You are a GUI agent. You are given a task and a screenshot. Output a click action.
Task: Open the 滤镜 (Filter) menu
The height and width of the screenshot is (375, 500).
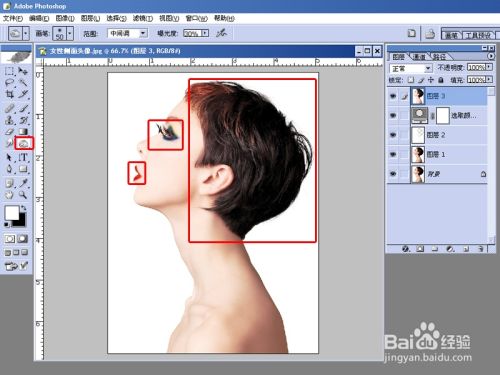(143, 18)
